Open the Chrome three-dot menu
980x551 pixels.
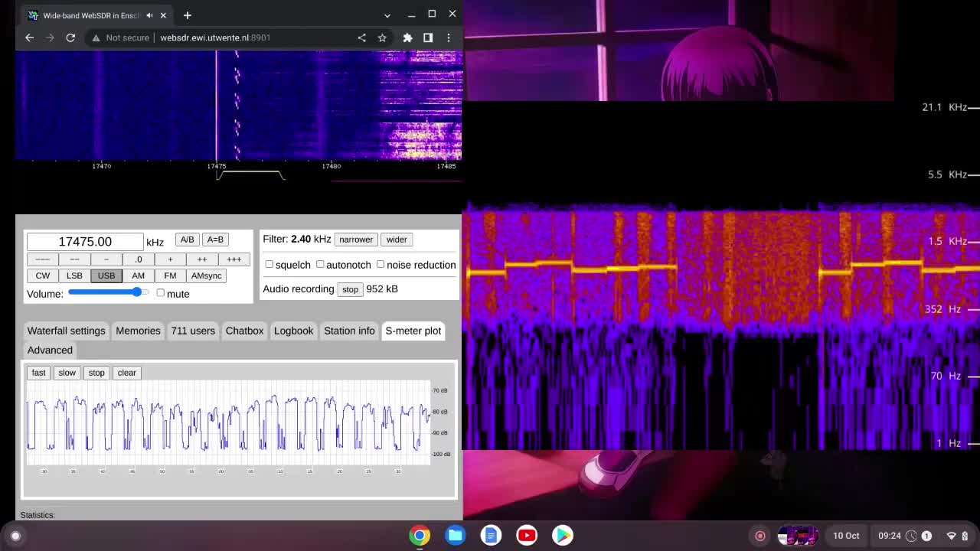[449, 37]
